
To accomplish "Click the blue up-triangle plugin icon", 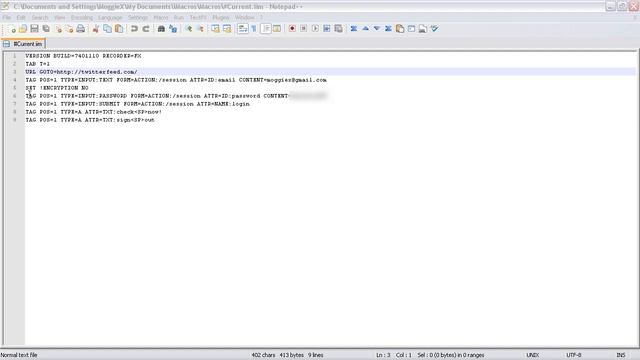I will 365,29.
